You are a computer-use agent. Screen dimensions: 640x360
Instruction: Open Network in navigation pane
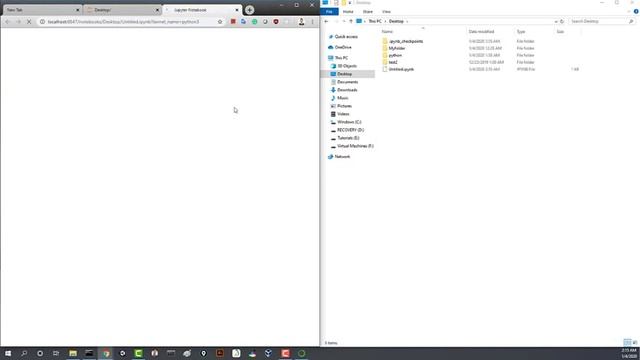(342, 157)
